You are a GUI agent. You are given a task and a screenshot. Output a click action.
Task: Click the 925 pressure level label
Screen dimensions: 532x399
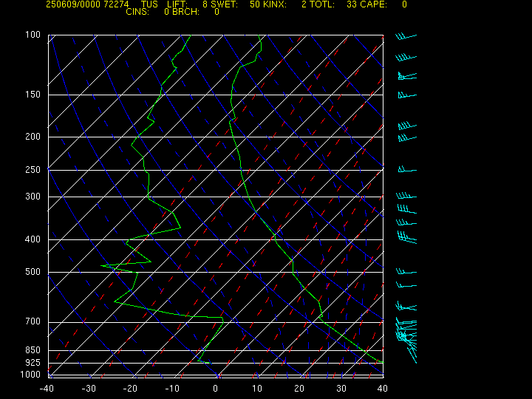pyautogui.click(x=33, y=363)
